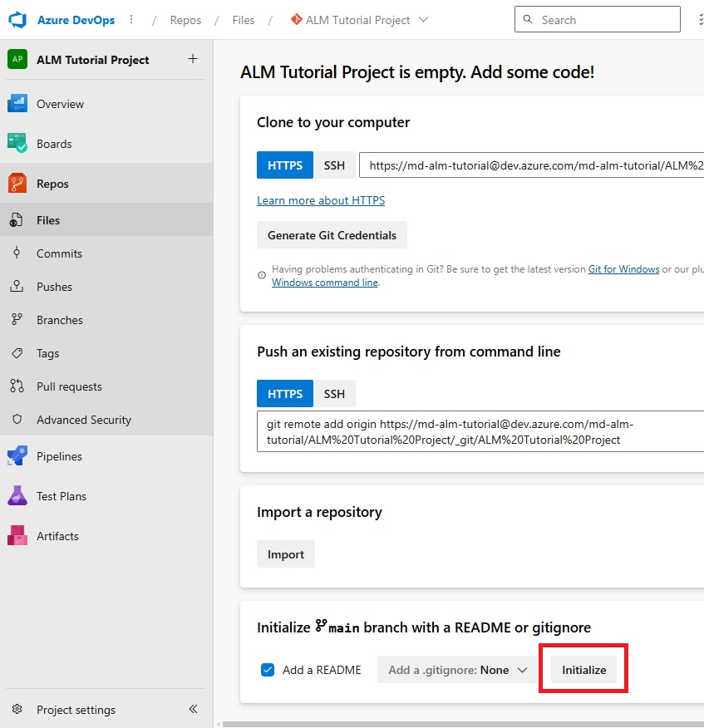Open the Artifacts package icon

pyautogui.click(x=17, y=536)
